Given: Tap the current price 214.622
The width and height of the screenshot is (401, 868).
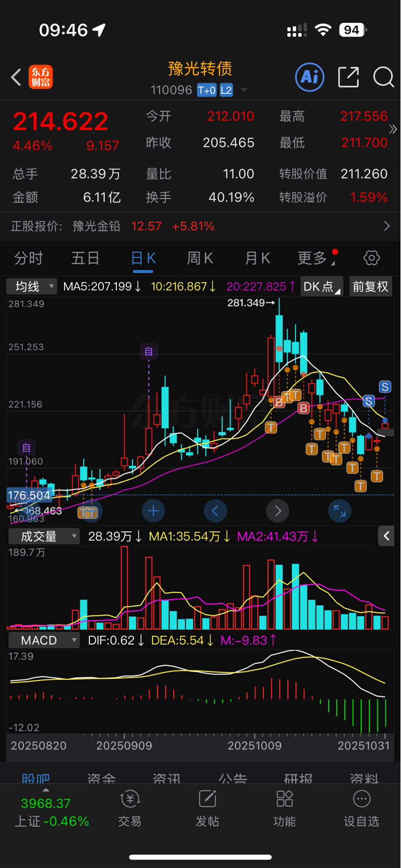Looking at the screenshot, I should click(x=60, y=121).
